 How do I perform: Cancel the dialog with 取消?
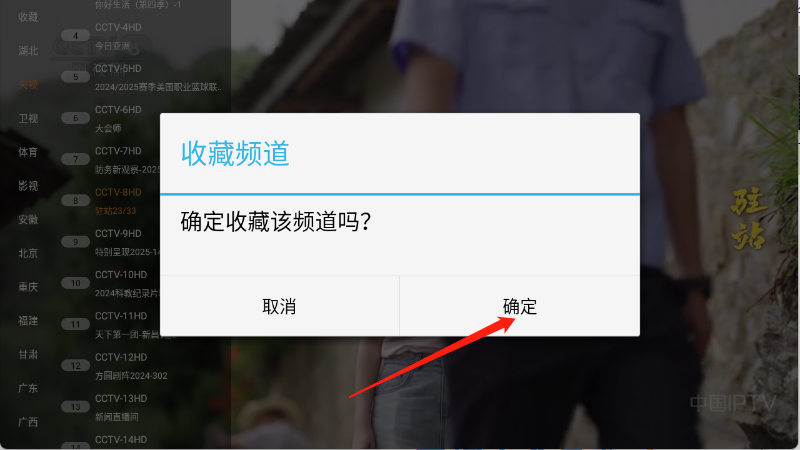(279, 306)
